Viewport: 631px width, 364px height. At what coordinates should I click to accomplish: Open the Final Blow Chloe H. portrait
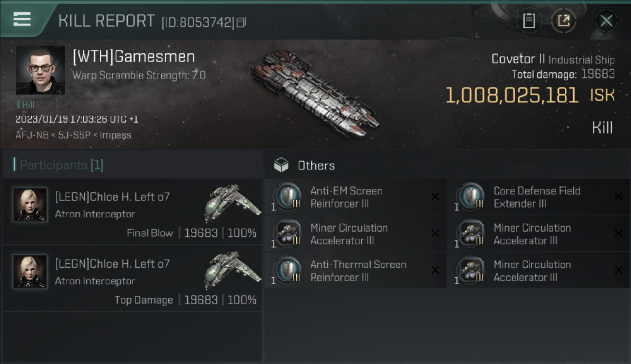(x=30, y=205)
